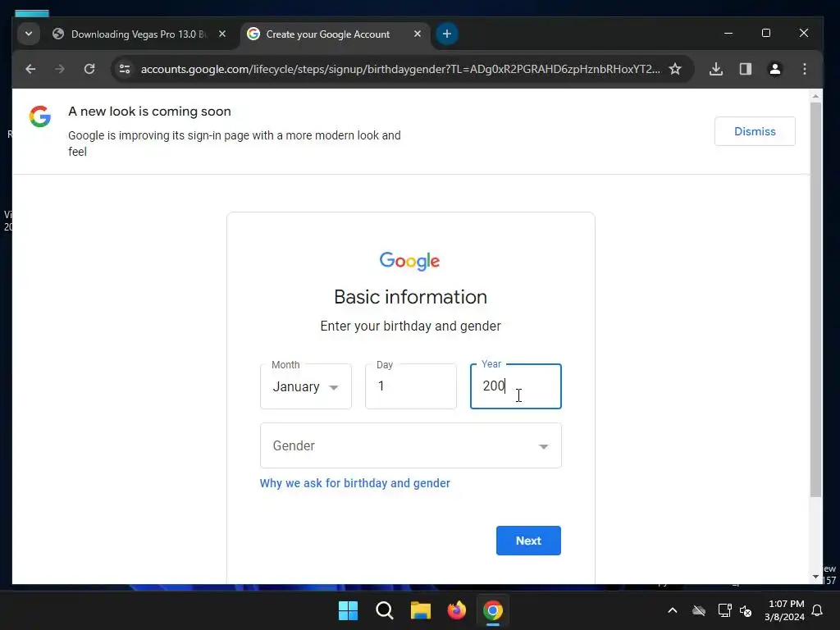Click the Day input field
This screenshot has width=840, height=630.
[410, 386]
